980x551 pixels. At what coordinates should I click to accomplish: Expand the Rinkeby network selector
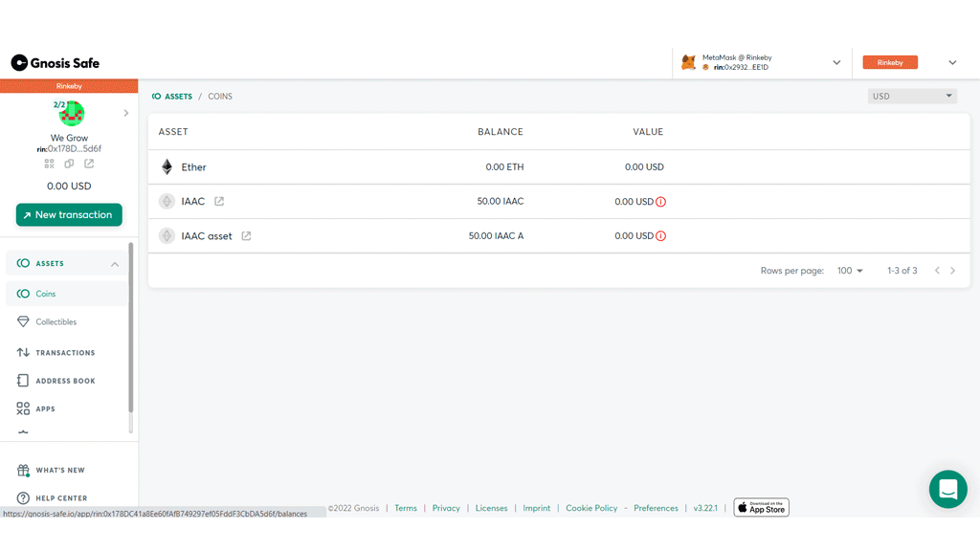point(951,63)
